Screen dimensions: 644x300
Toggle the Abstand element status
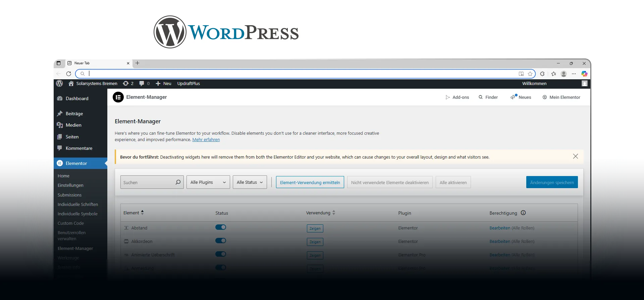(x=221, y=227)
